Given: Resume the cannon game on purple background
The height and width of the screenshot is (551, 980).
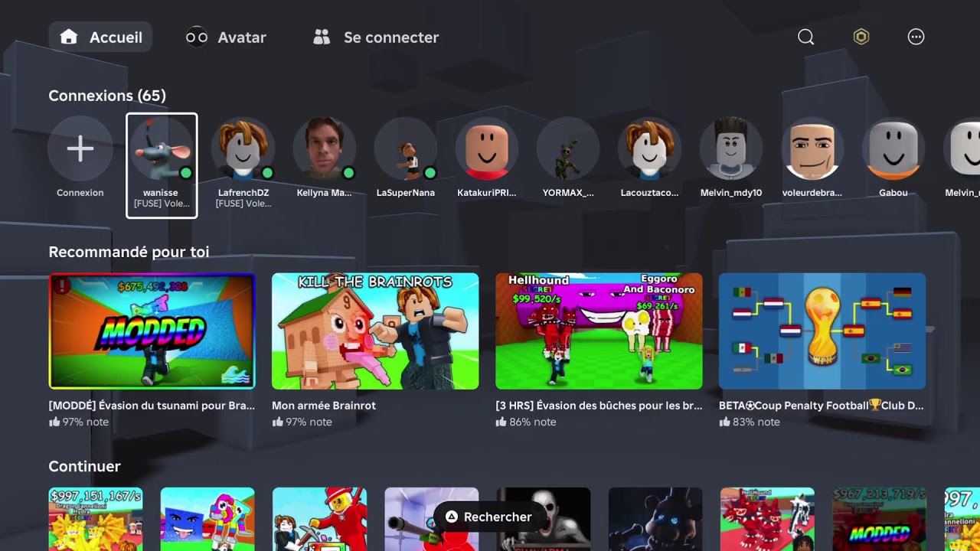Looking at the screenshot, I should pyautogui.click(x=431, y=519).
